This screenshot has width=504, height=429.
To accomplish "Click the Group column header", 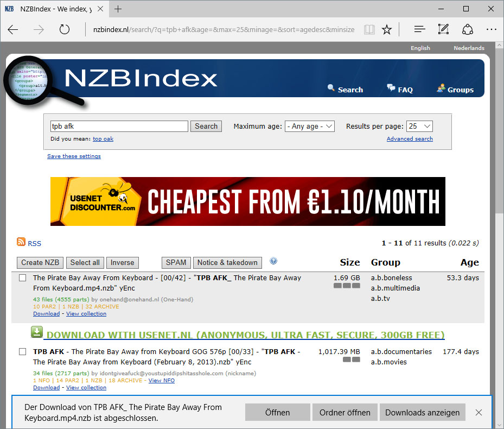I will (x=385, y=263).
